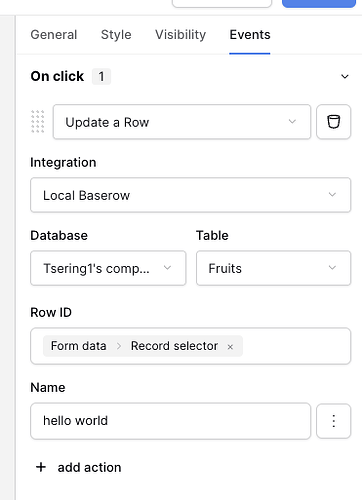Click the plus icon for add action
This screenshot has height=500, width=362.
pyautogui.click(x=41, y=467)
